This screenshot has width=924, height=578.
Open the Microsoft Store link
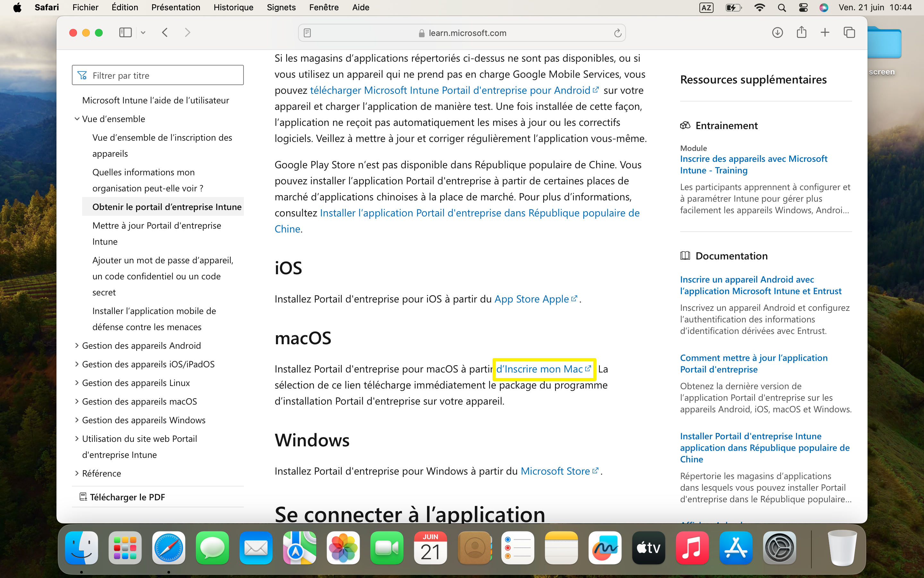click(x=559, y=471)
